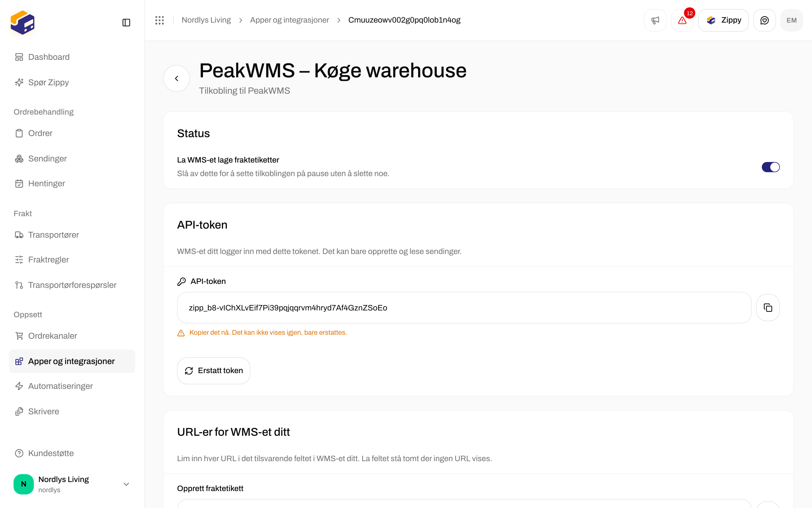This screenshot has width=812, height=508.
Task: Open Ordrekanaler page
Action: [72, 336]
